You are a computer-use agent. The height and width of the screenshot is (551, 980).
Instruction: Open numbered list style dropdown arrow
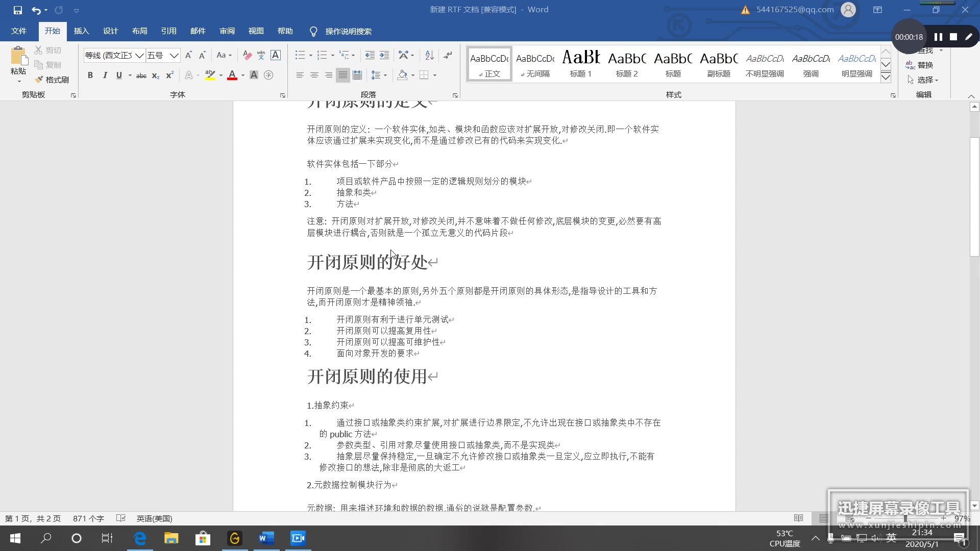click(x=332, y=55)
